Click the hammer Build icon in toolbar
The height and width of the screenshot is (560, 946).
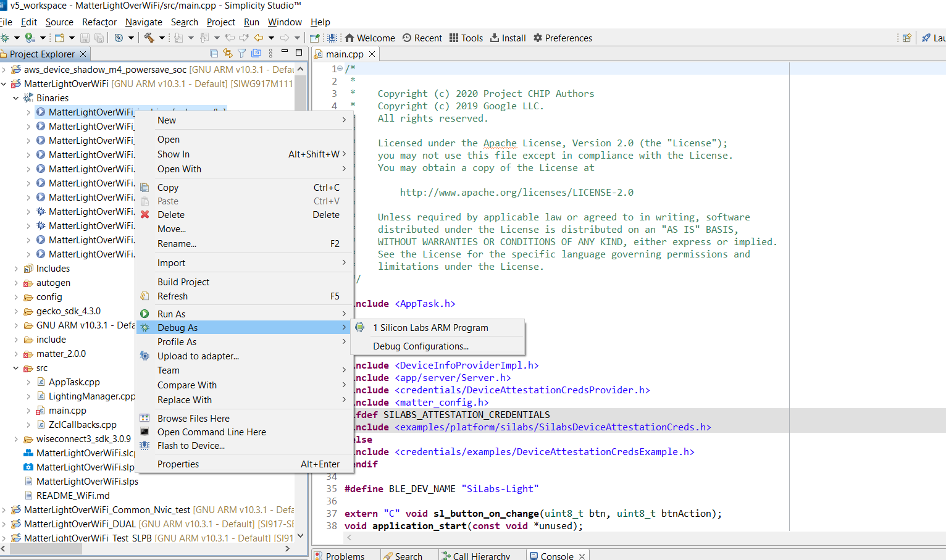point(149,38)
